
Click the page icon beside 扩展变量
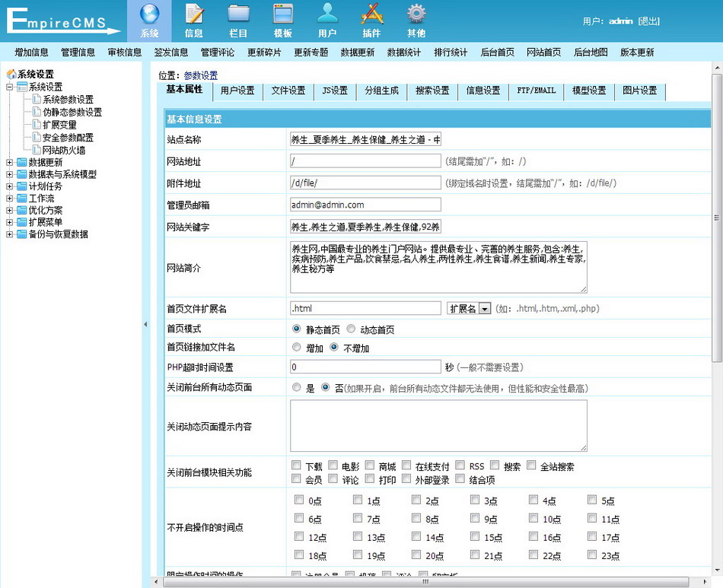pos(37,125)
